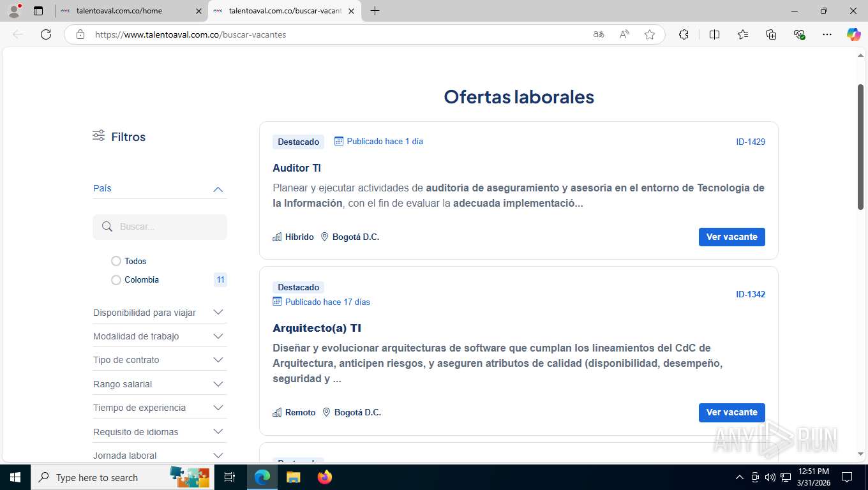
Task: Open Settings and more ellipsis menu
Action: tap(827, 34)
